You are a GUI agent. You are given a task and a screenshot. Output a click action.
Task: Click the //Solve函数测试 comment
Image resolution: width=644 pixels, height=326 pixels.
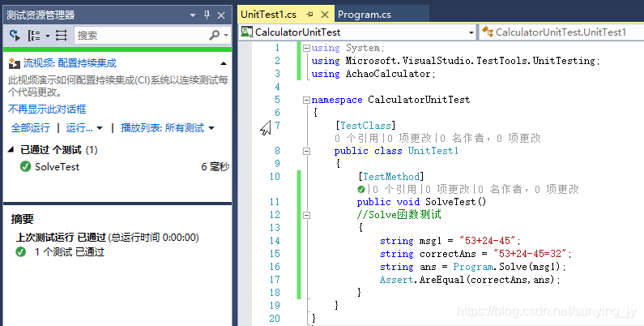coord(399,215)
